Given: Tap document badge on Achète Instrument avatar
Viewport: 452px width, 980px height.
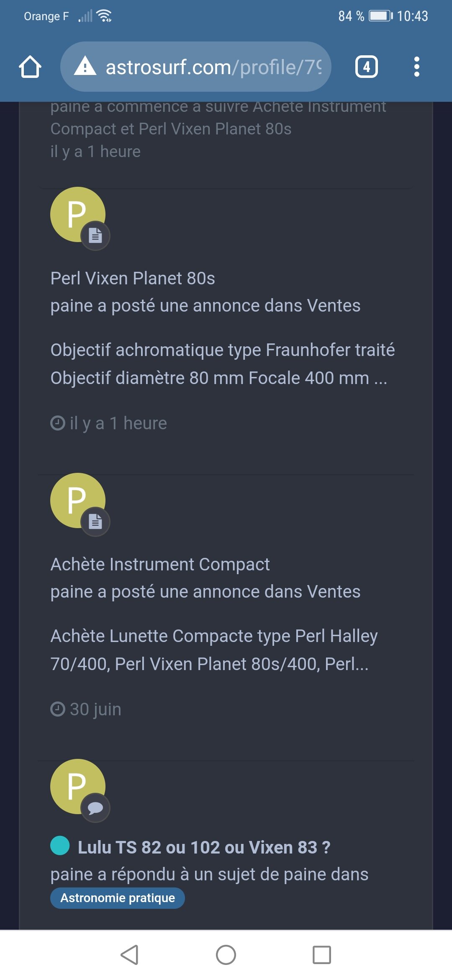Looking at the screenshot, I should pos(95,522).
